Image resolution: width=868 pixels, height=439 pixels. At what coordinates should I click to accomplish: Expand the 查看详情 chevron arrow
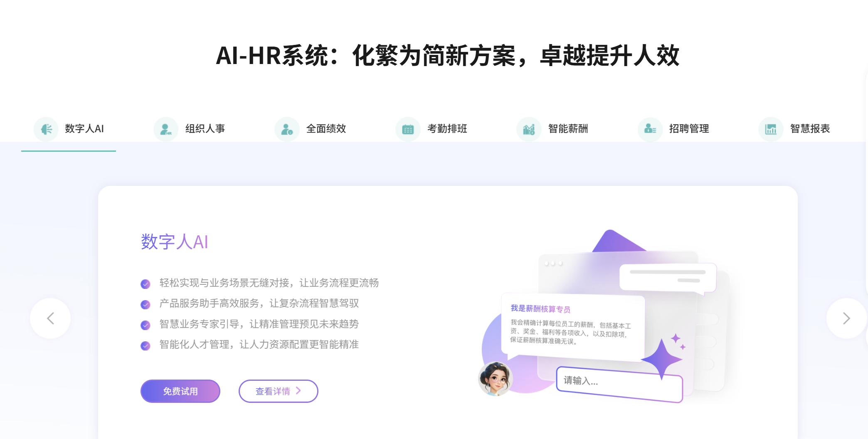298,391
